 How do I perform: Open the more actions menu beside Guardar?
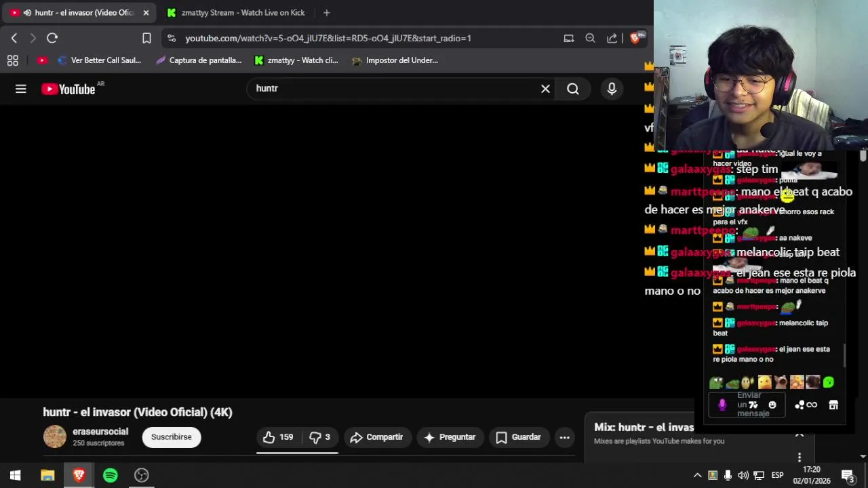click(564, 437)
